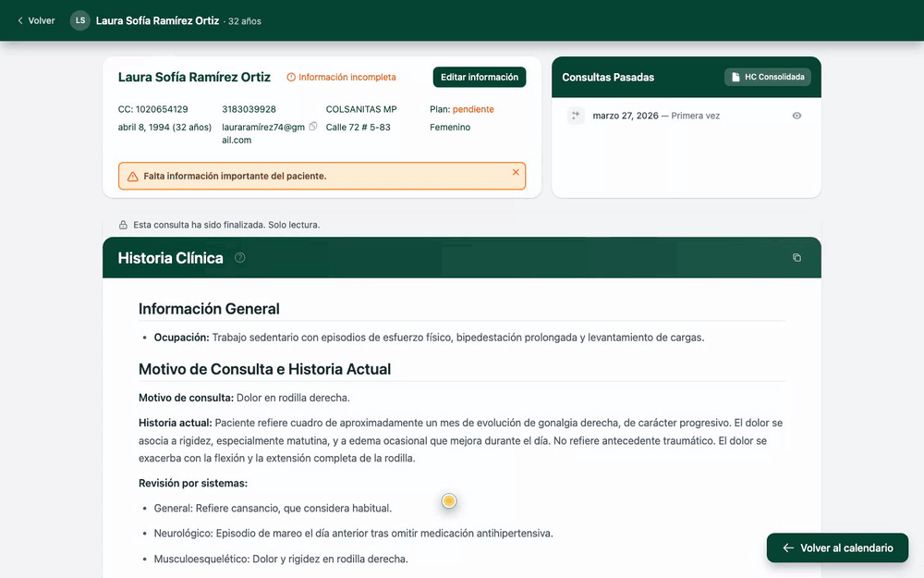
Task: Click the pendiente plan status
Action: (473, 109)
